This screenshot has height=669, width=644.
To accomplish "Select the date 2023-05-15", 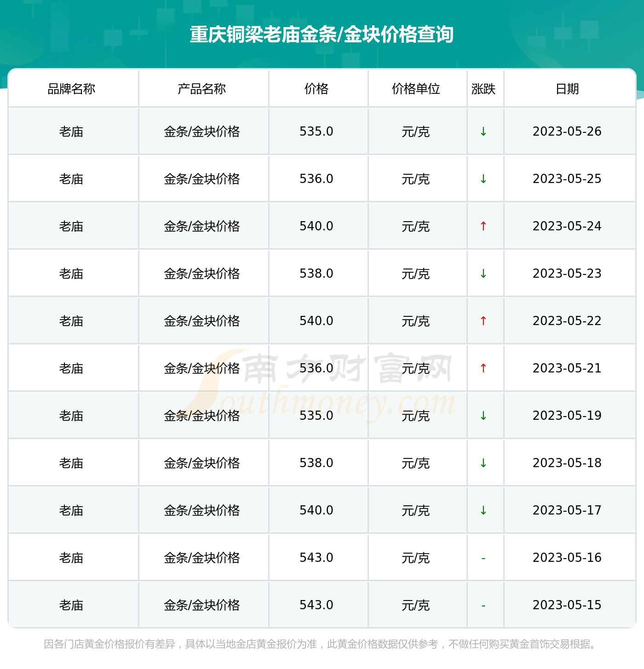I will 567,605.
